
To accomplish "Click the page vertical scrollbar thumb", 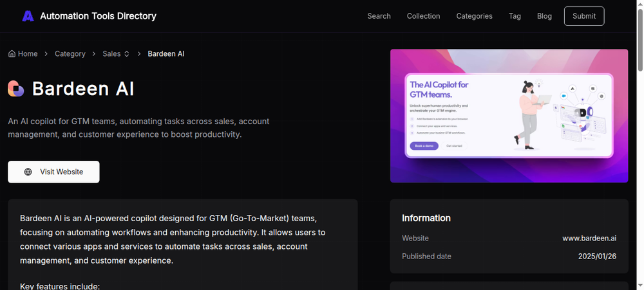I will click(x=640, y=40).
